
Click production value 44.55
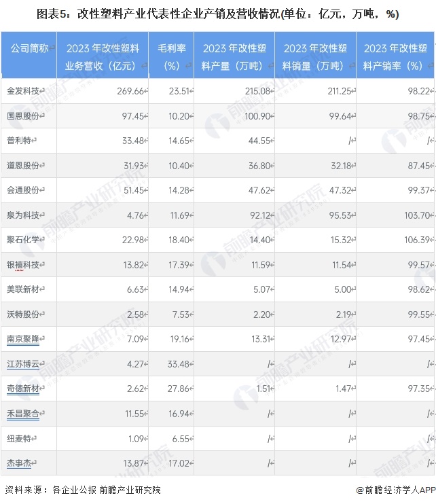point(259,141)
